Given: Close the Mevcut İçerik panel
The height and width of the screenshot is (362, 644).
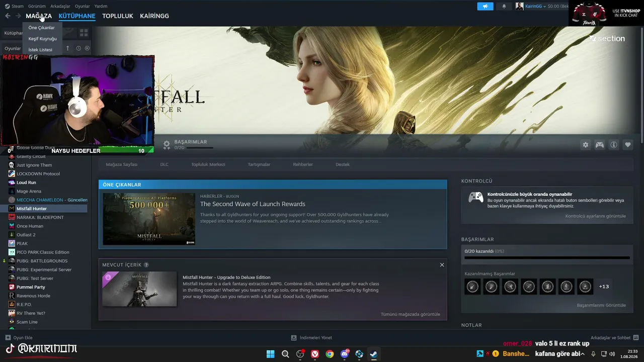Looking at the screenshot, I should [x=442, y=265].
